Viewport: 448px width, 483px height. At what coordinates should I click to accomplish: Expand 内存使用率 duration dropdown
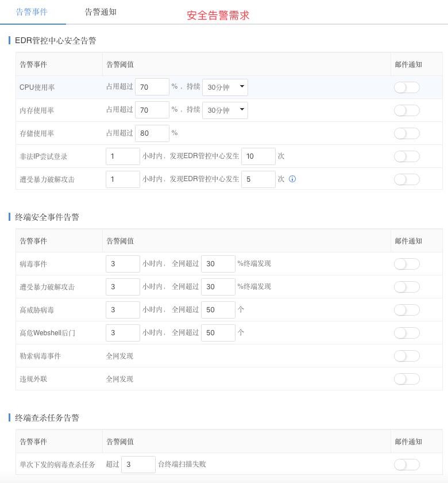click(225, 110)
